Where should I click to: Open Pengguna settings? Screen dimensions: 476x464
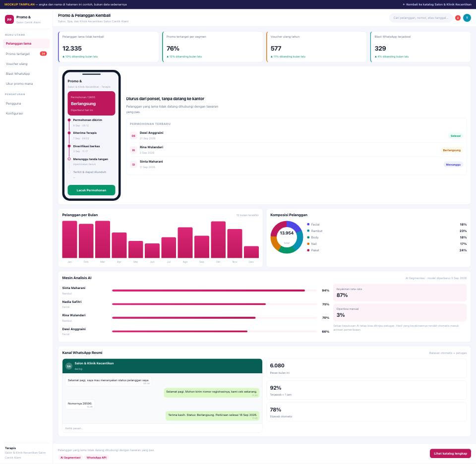(26, 104)
